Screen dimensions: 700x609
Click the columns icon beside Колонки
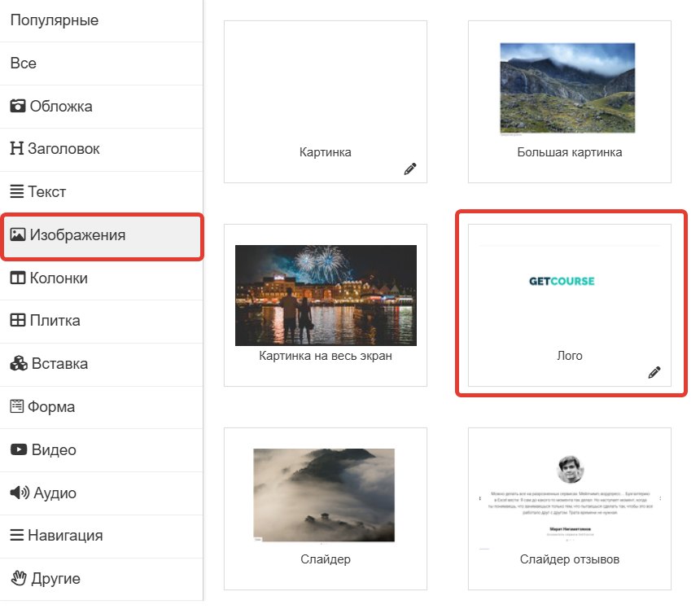[x=18, y=278]
